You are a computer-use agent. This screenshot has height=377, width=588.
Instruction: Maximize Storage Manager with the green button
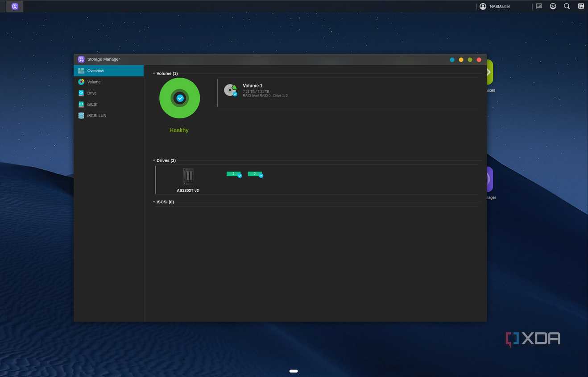470,60
